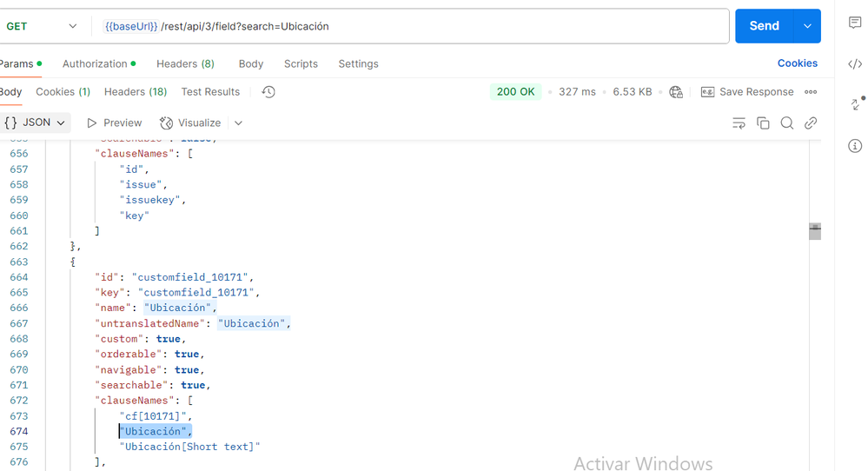
Task: Click the custom true value
Action: coord(169,339)
